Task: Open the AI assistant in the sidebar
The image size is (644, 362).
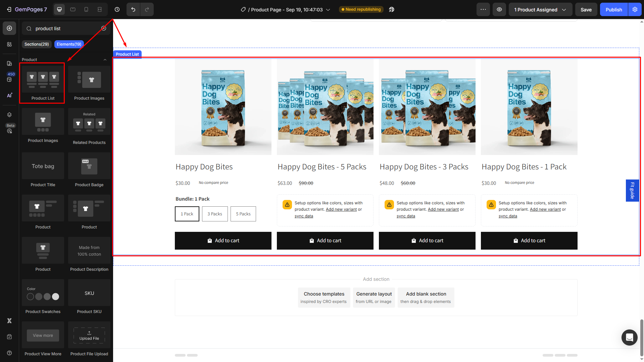Action: coord(9,95)
